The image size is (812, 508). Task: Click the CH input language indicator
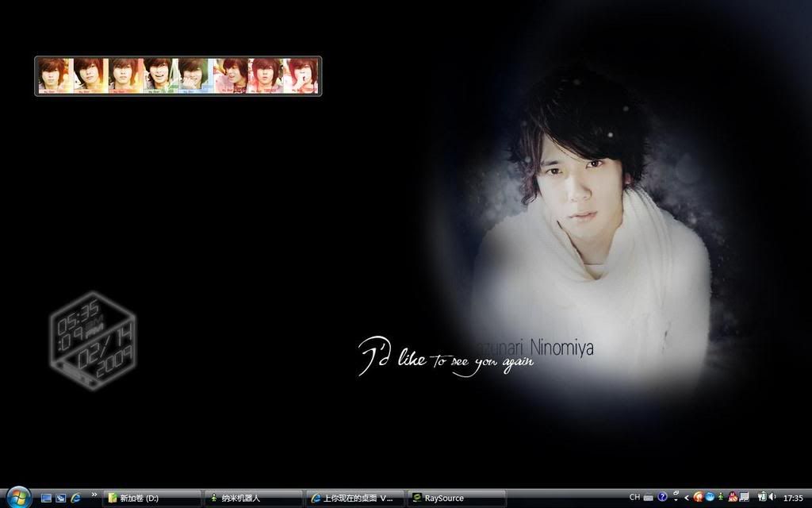[634, 498]
